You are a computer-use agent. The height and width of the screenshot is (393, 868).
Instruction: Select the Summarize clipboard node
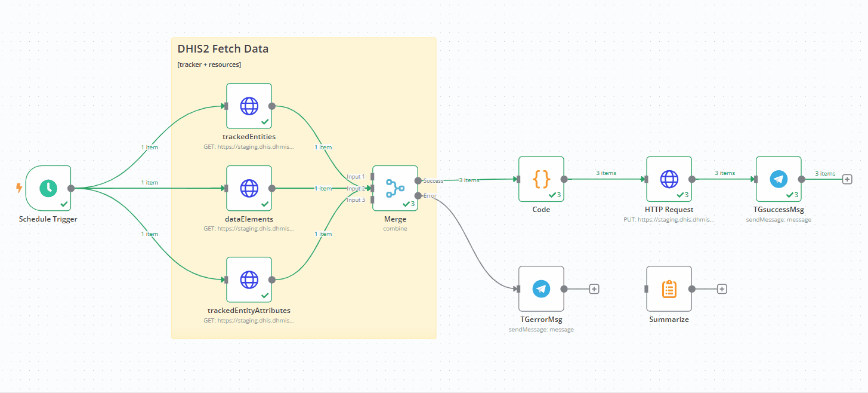coord(669,288)
